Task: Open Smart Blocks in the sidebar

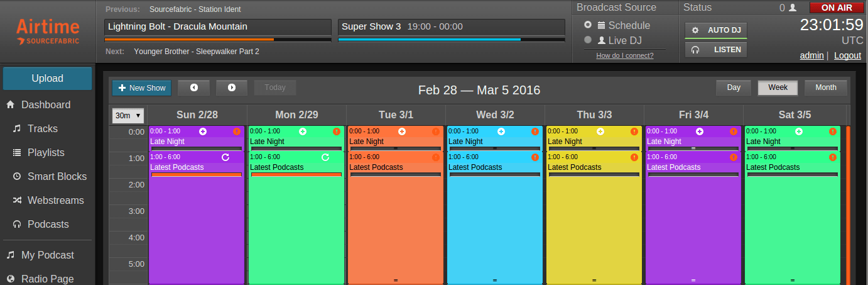Action: point(57,177)
